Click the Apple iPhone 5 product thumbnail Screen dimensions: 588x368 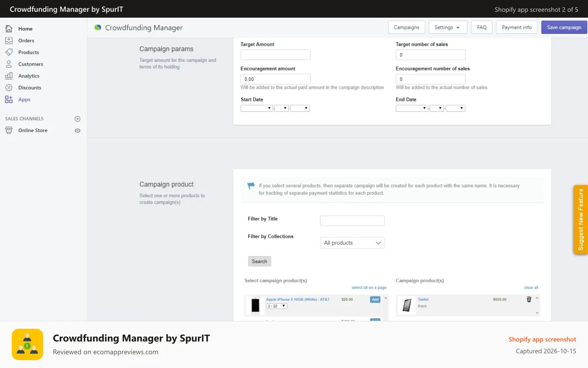click(255, 305)
